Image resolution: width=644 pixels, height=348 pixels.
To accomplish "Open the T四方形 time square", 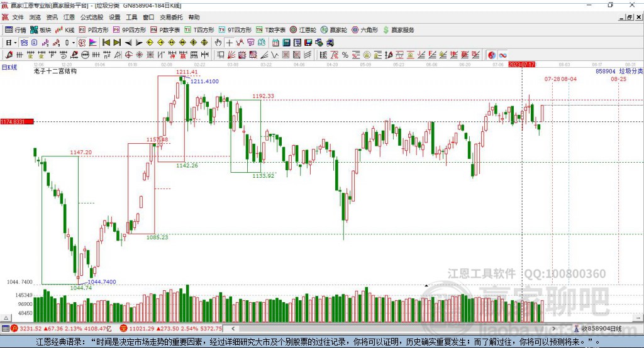I will [199, 30].
